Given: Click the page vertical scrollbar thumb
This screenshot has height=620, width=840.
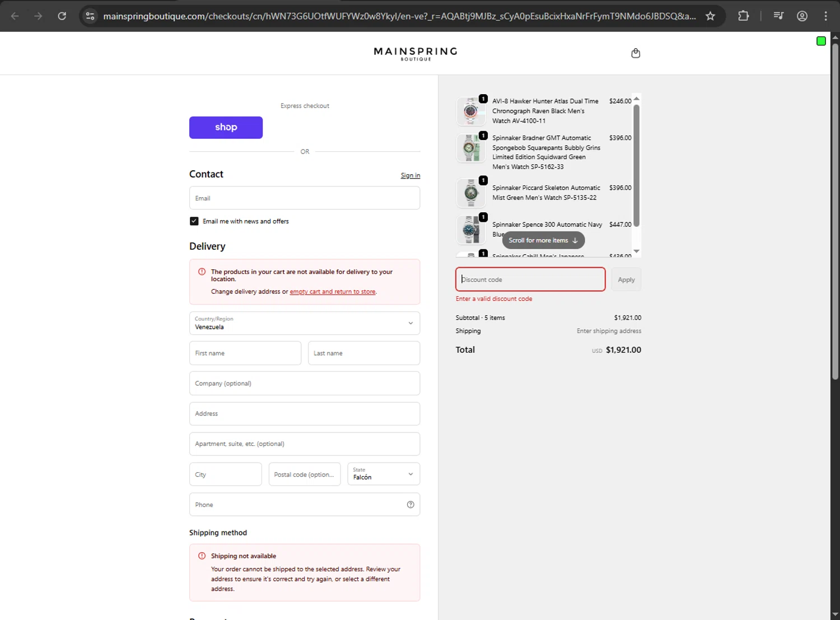Looking at the screenshot, I should click(x=835, y=211).
